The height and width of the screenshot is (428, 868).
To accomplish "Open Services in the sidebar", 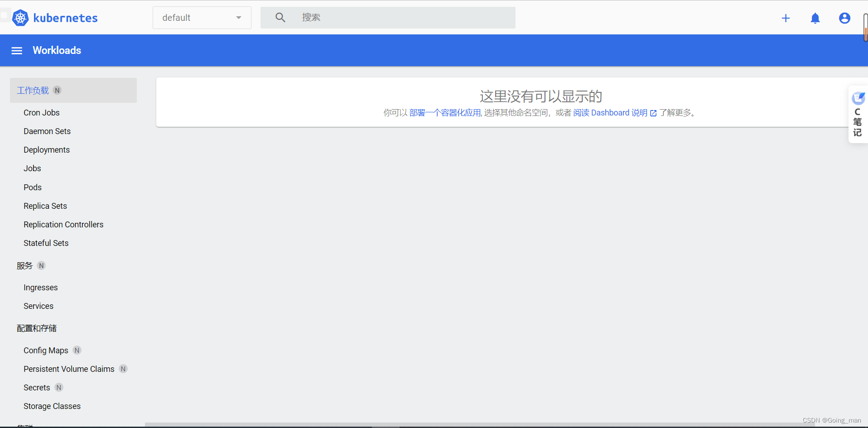I will point(39,306).
